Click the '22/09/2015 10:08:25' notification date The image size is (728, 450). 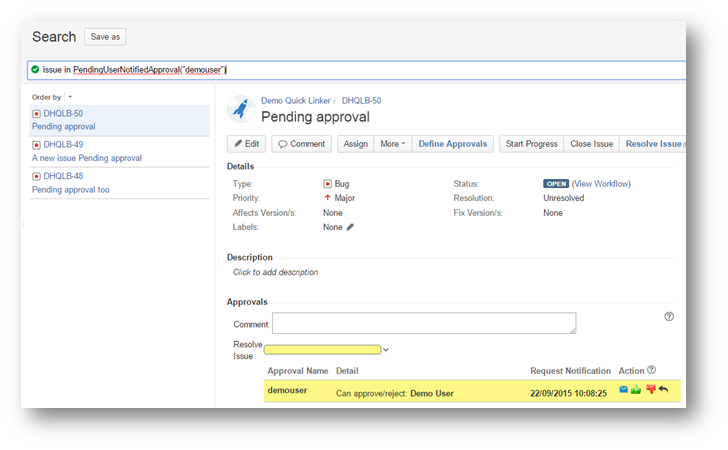click(568, 393)
